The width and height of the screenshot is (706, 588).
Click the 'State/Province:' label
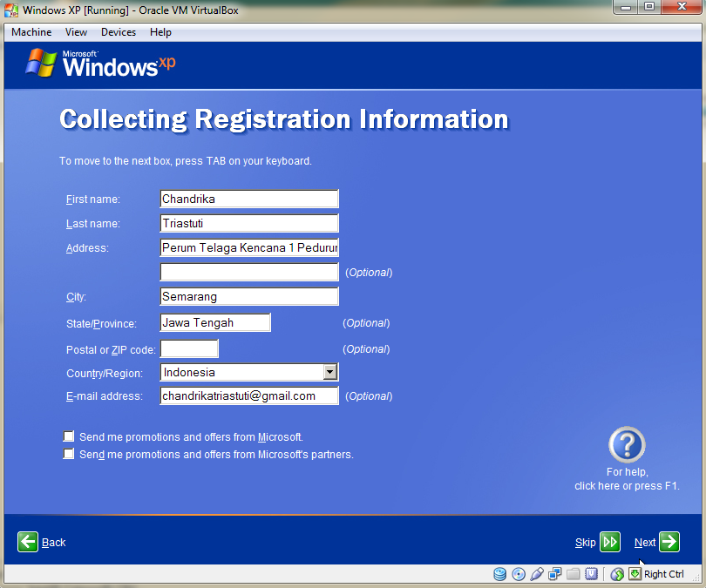point(101,324)
